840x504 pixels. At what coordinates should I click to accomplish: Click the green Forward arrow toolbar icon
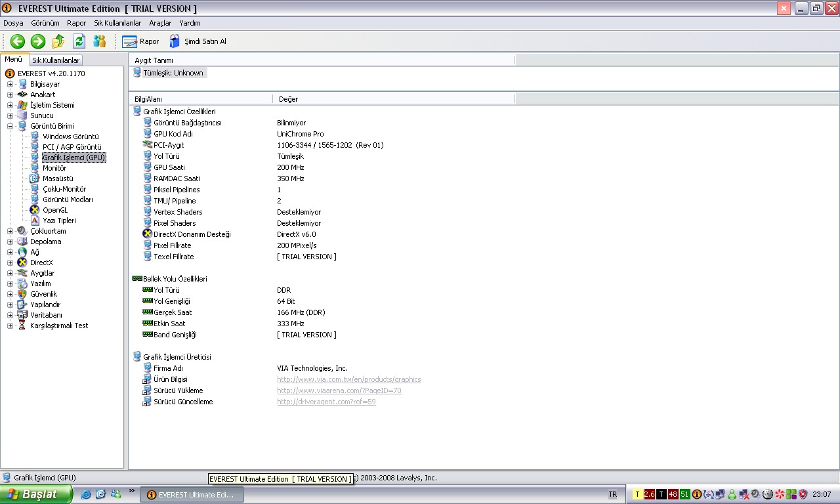click(38, 41)
